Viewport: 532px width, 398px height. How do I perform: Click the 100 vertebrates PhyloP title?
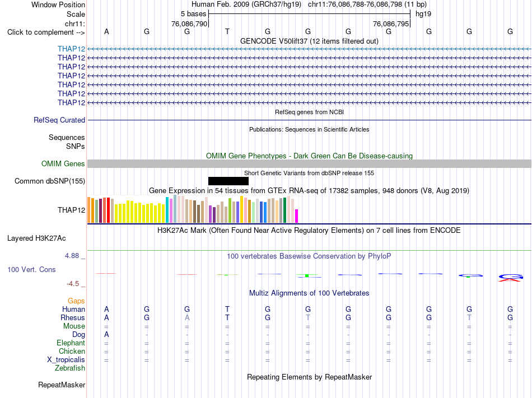(x=309, y=256)
